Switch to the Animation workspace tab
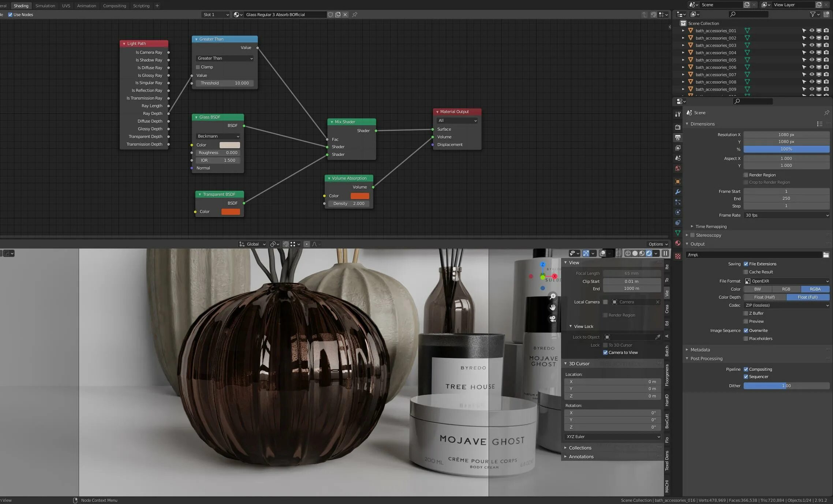The height and width of the screenshot is (504, 833). [x=86, y=5]
